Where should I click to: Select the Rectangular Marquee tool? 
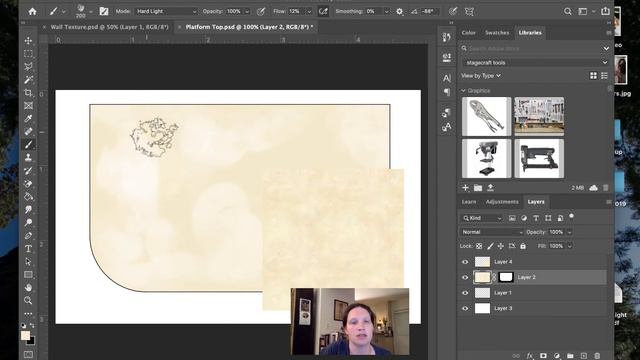(x=28, y=53)
